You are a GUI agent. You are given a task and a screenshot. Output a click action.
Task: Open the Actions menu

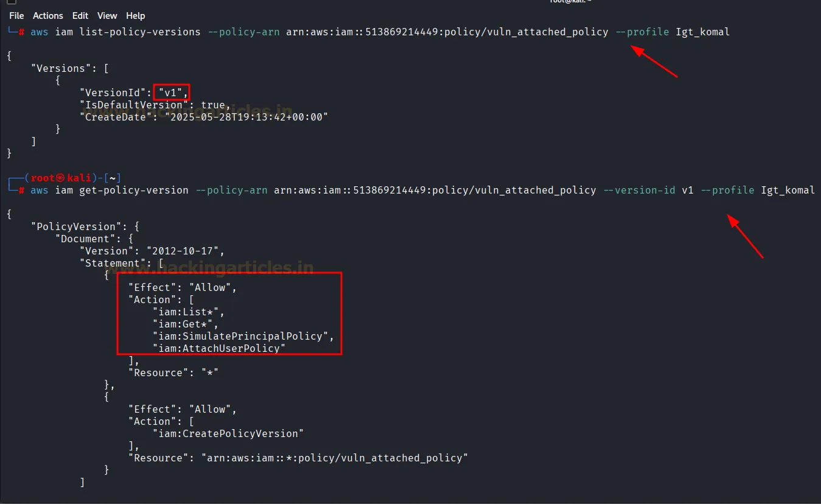[47, 15]
